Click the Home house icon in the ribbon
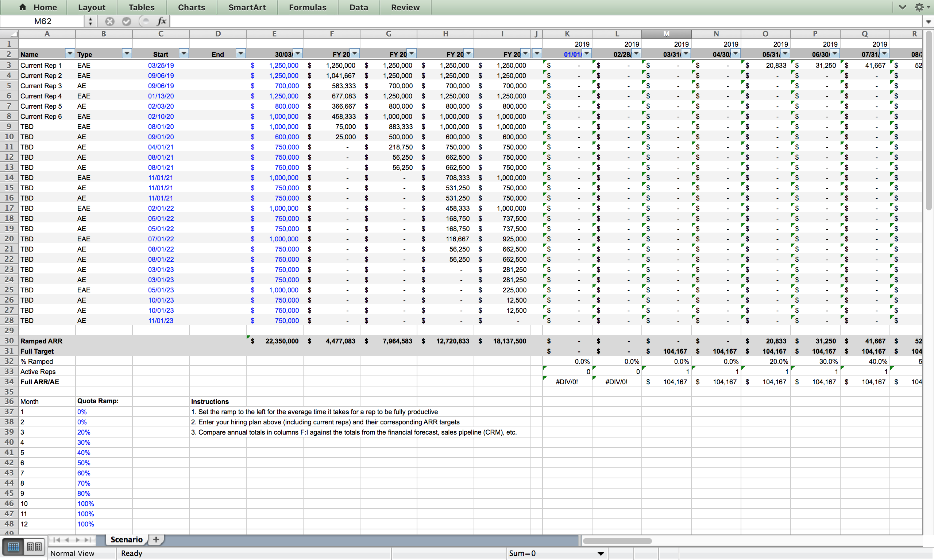The width and height of the screenshot is (934, 560). coord(23,7)
